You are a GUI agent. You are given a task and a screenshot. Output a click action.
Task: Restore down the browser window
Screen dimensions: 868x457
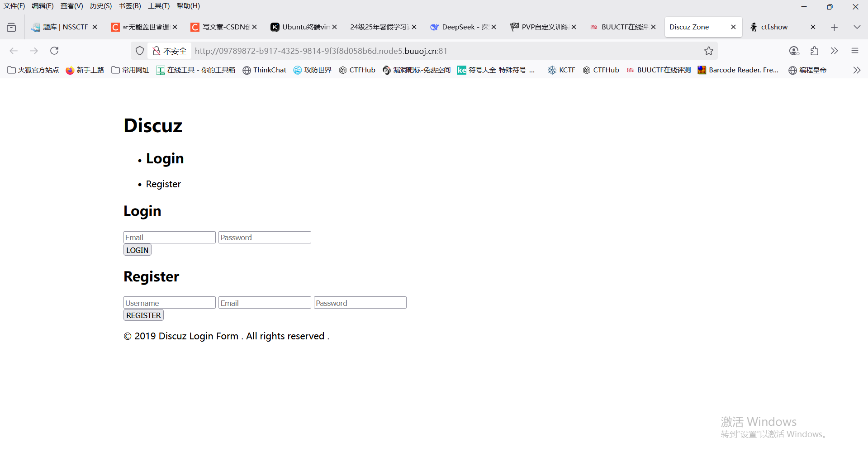(x=830, y=6)
